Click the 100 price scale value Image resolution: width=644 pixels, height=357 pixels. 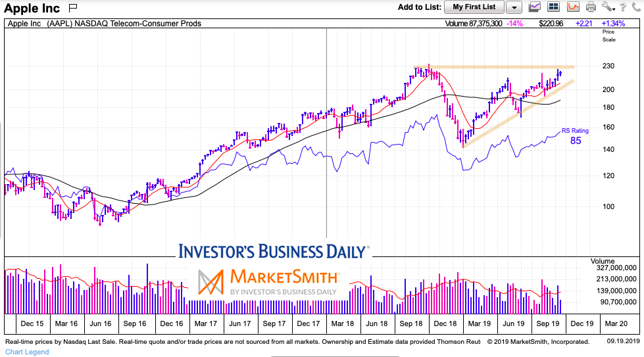608,206
